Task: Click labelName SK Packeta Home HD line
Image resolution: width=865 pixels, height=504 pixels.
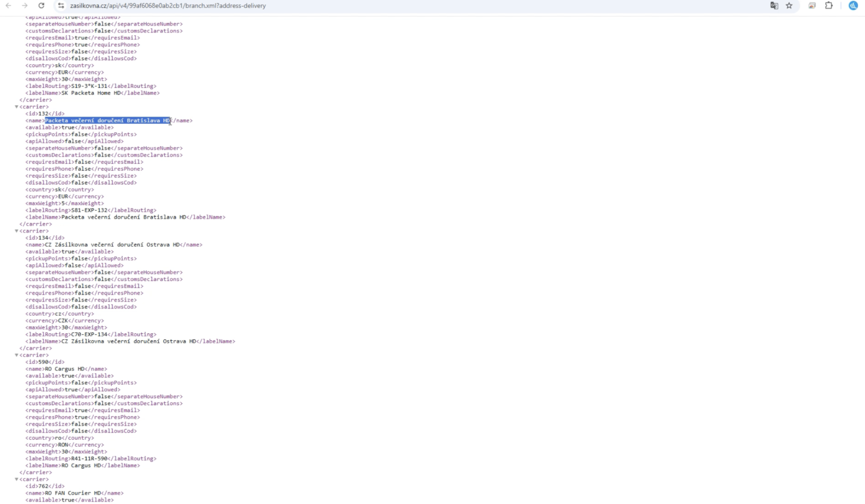Action: point(92,93)
